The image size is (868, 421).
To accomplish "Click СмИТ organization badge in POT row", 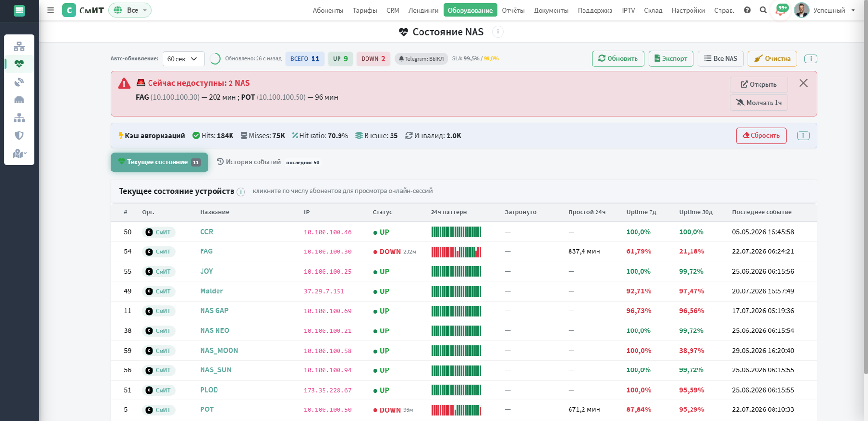I will point(159,410).
